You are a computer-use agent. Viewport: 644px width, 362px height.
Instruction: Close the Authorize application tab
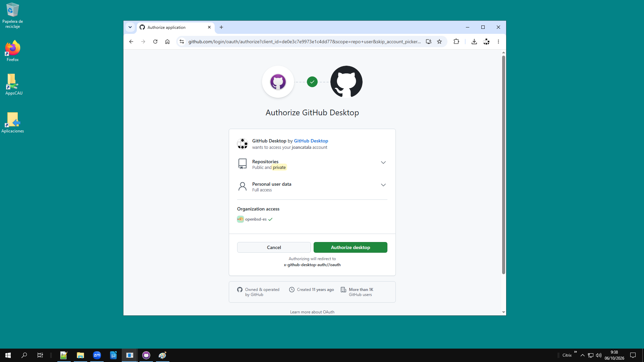pos(209,27)
